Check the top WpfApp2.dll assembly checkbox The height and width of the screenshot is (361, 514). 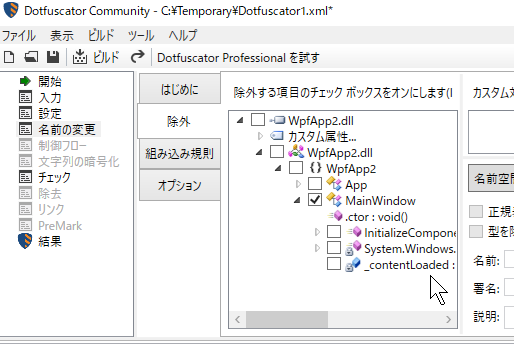[x=258, y=120]
